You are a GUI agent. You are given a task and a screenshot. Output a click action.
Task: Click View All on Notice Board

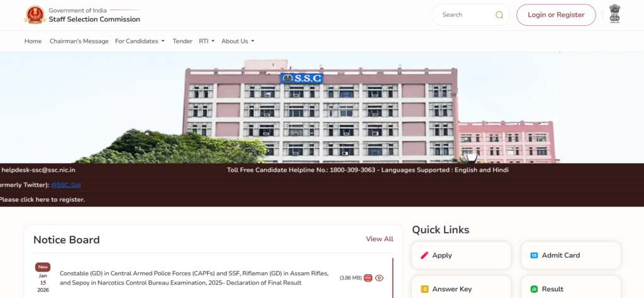379,239
